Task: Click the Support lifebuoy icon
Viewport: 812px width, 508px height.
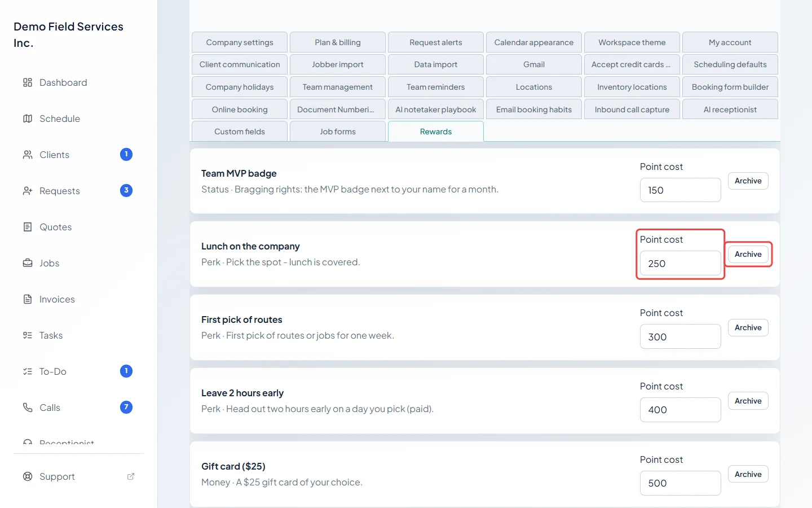Action: (x=28, y=476)
